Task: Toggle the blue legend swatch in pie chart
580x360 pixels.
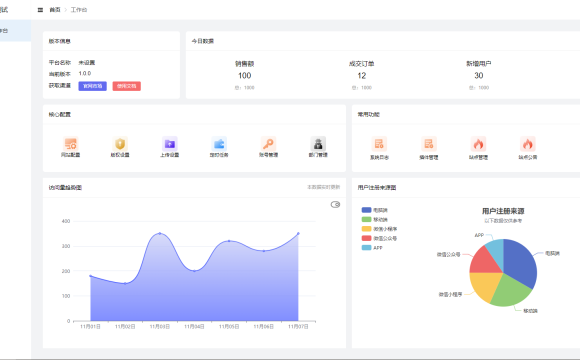Action: click(x=366, y=210)
